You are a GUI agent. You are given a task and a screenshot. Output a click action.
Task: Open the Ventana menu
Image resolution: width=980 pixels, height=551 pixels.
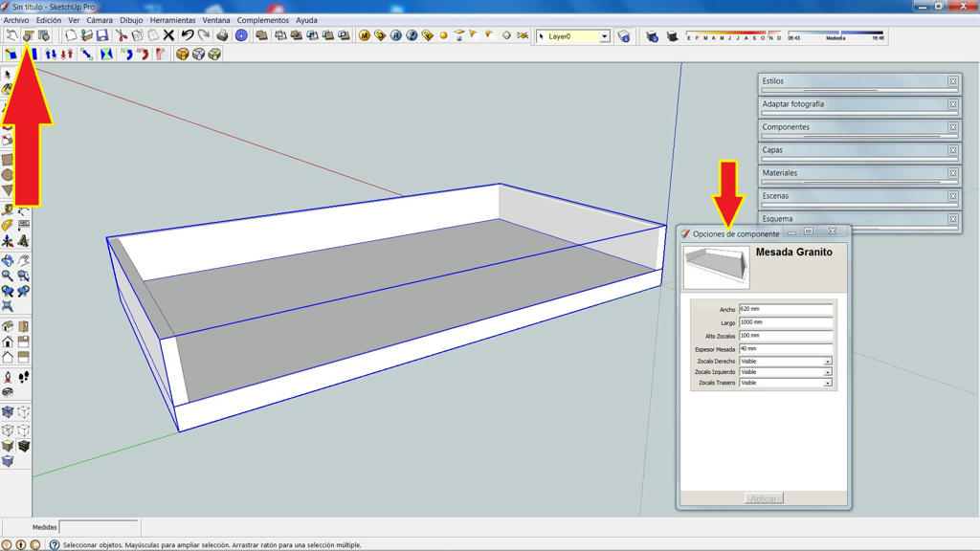(216, 20)
